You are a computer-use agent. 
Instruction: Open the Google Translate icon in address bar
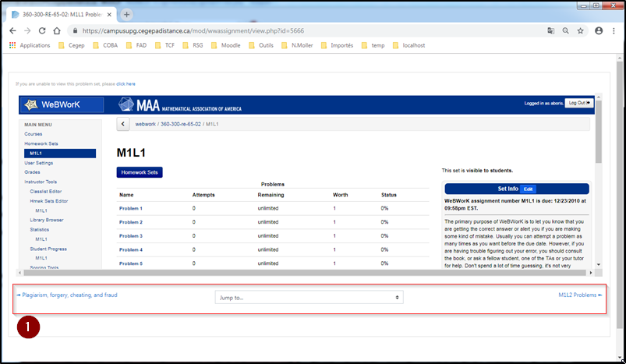pos(552,31)
